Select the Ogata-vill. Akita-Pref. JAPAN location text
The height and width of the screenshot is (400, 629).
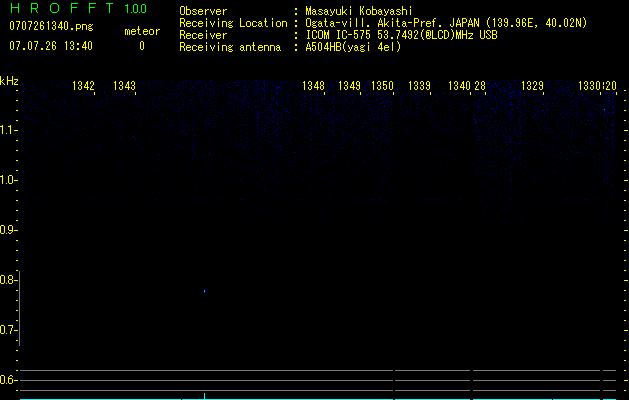point(446,23)
